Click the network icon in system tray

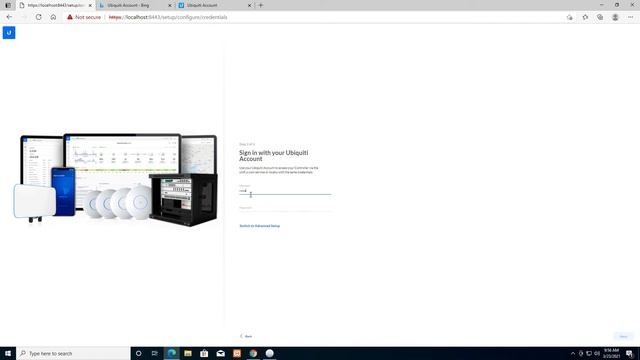tap(589, 353)
